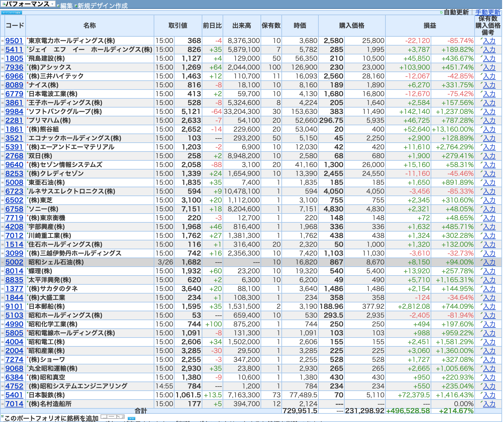Open stock code link 9640
Image resolution: width=504 pixels, height=422 pixels.
(x=14, y=165)
